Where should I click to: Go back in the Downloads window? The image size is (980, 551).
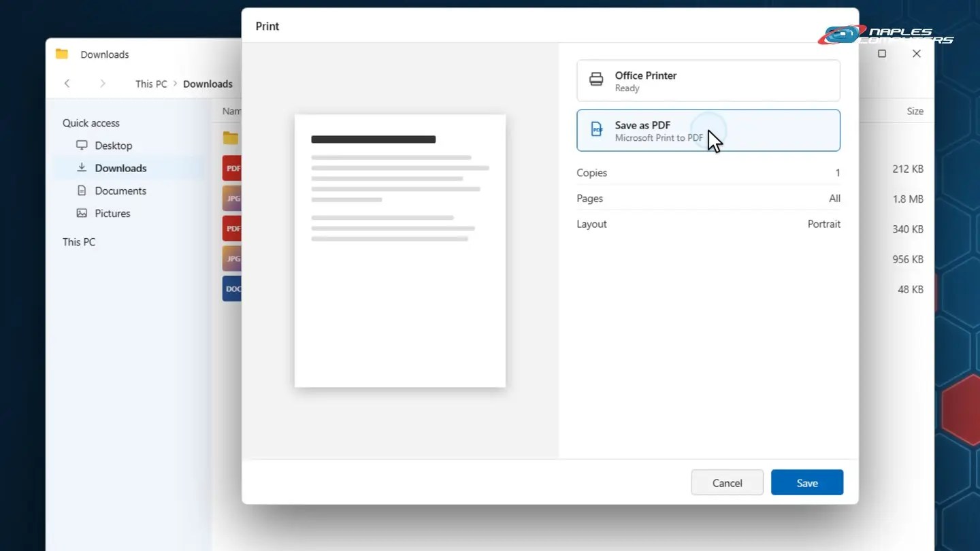[67, 84]
